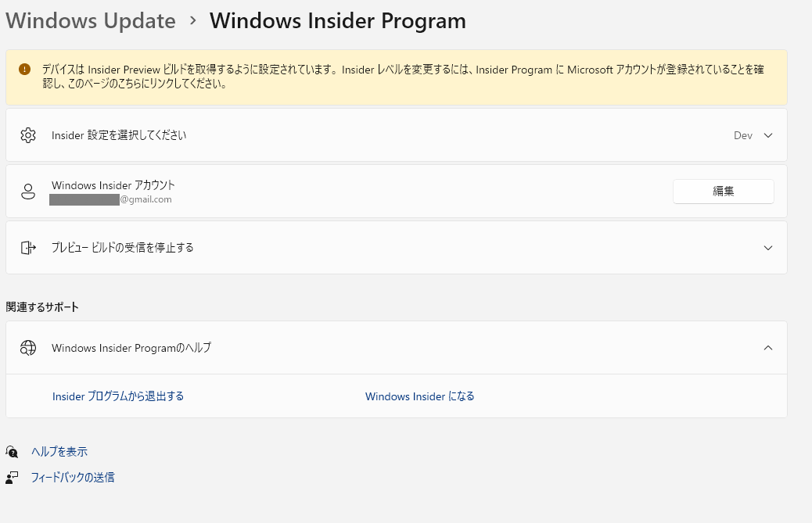Click the orange warning icon in the banner

pos(24,70)
